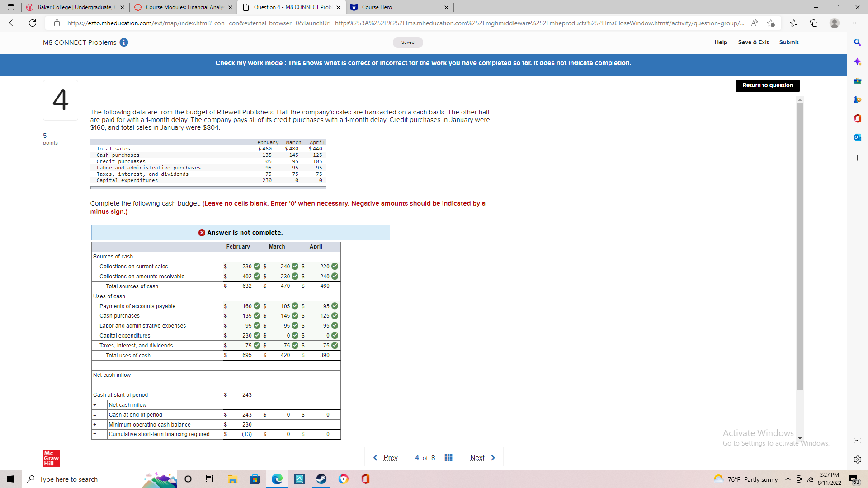Open the Edge sidebar search icon
Viewport: 868px width, 488px height.
point(857,42)
